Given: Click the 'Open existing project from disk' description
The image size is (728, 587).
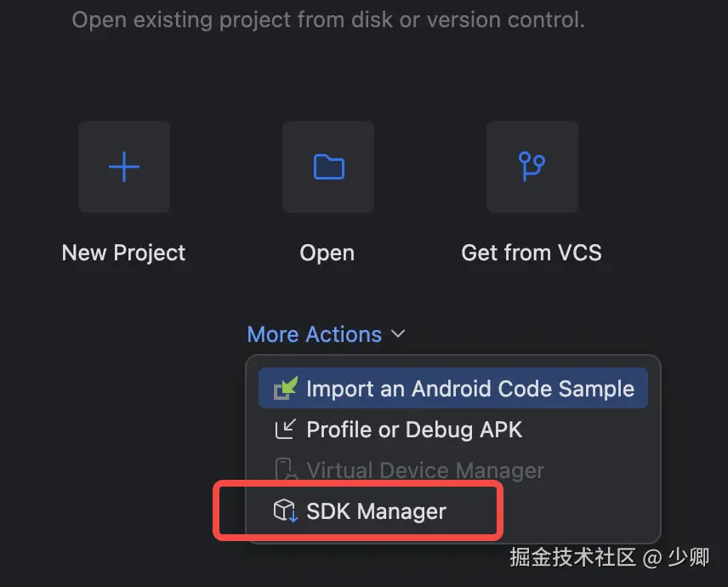Looking at the screenshot, I should (x=328, y=20).
